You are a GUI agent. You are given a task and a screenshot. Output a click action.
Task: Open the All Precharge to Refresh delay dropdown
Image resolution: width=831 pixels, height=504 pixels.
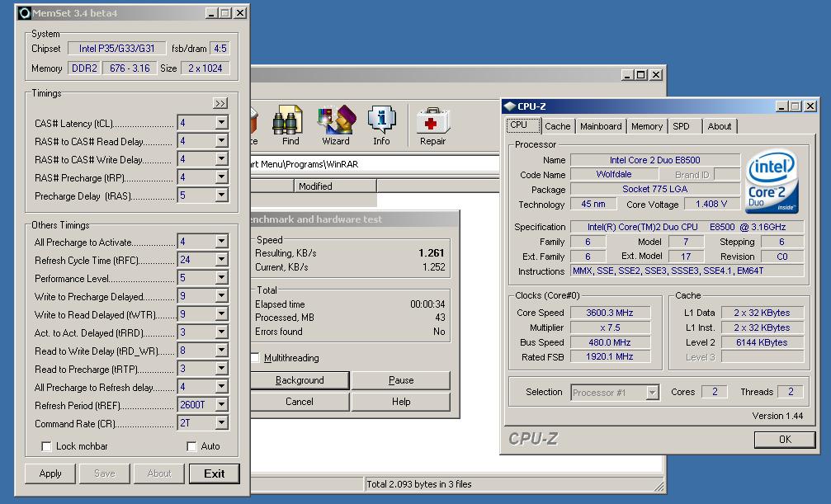click(x=221, y=387)
